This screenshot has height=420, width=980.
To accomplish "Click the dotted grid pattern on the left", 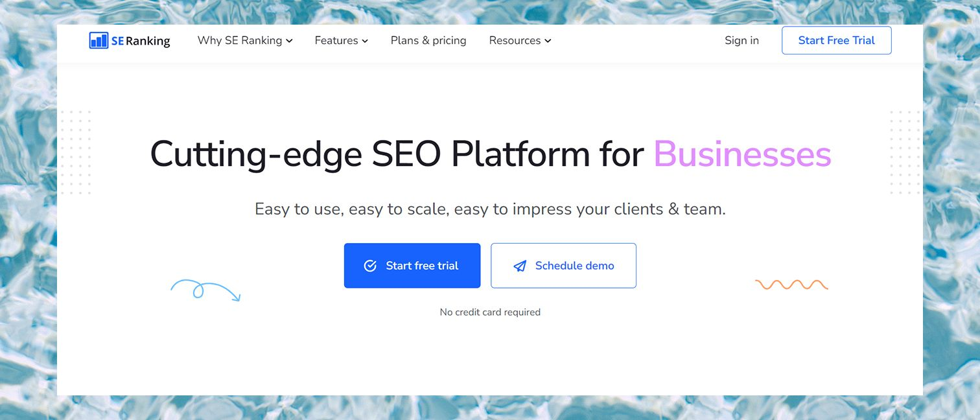I will (x=76, y=152).
